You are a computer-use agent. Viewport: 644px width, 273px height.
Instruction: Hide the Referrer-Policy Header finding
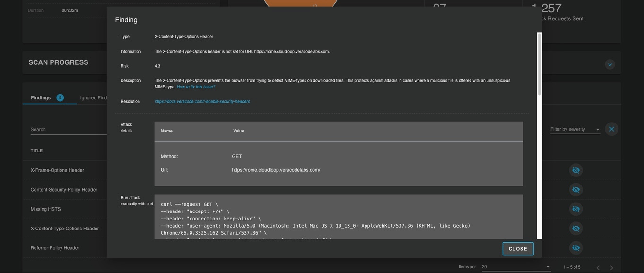point(575,248)
